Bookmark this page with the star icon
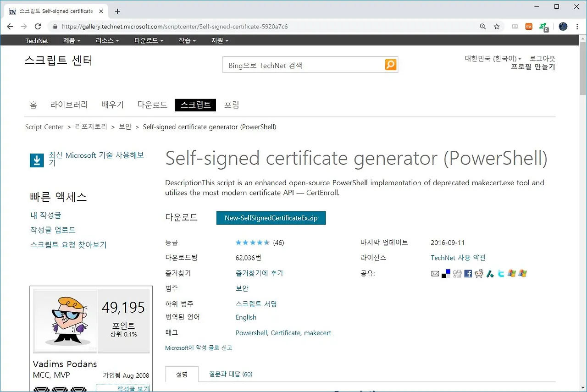 pos(497,27)
